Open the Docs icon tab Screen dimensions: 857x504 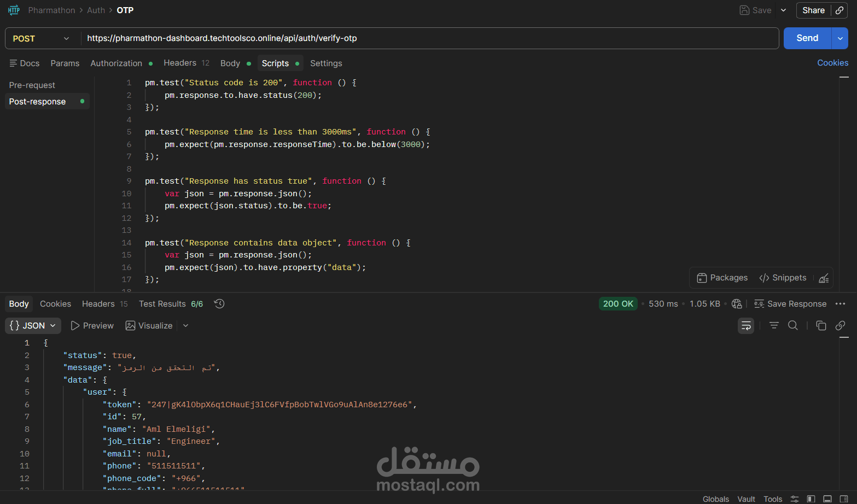point(25,63)
